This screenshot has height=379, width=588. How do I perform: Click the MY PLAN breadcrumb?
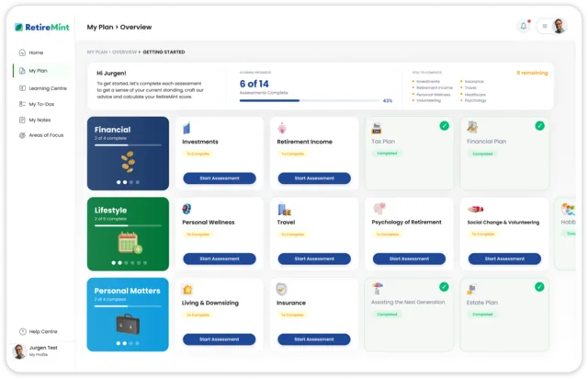coord(97,52)
